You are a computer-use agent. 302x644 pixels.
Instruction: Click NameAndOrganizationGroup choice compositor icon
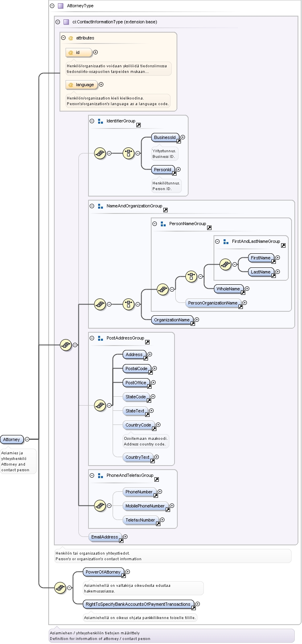coord(128,304)
